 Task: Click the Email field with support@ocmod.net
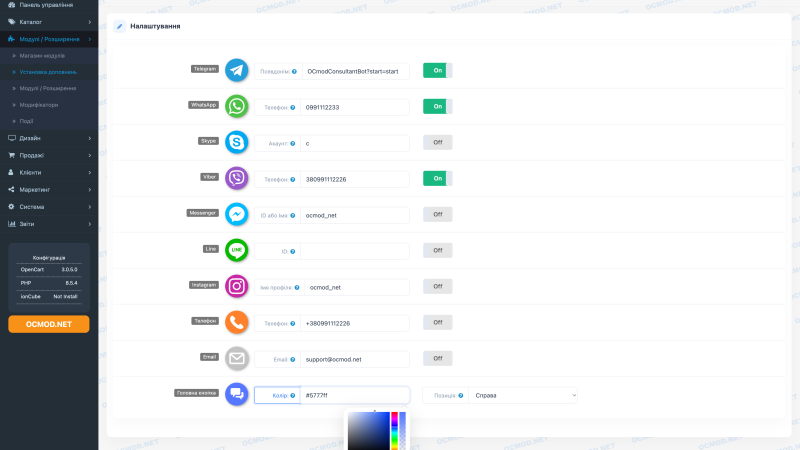355,359
